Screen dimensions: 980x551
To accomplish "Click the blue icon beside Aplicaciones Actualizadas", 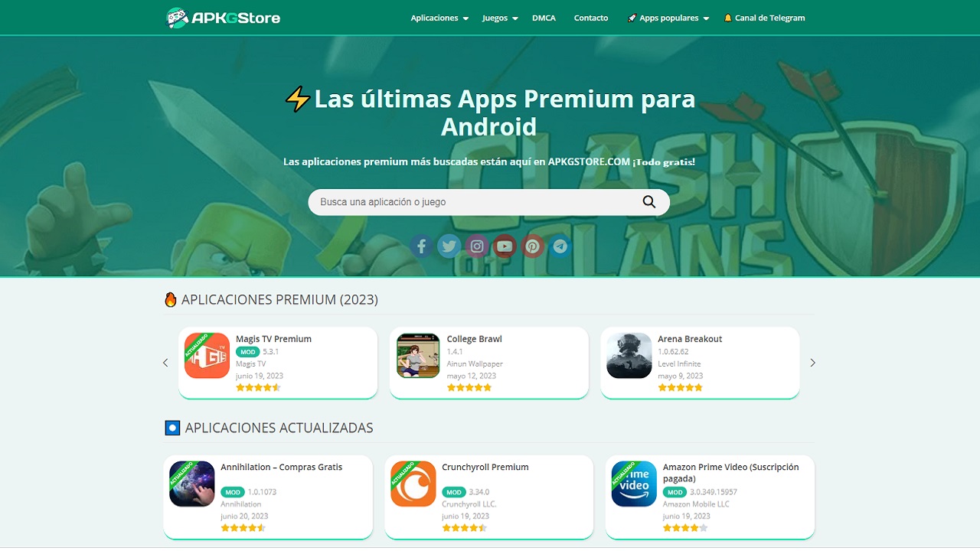I will coord(172,428).
